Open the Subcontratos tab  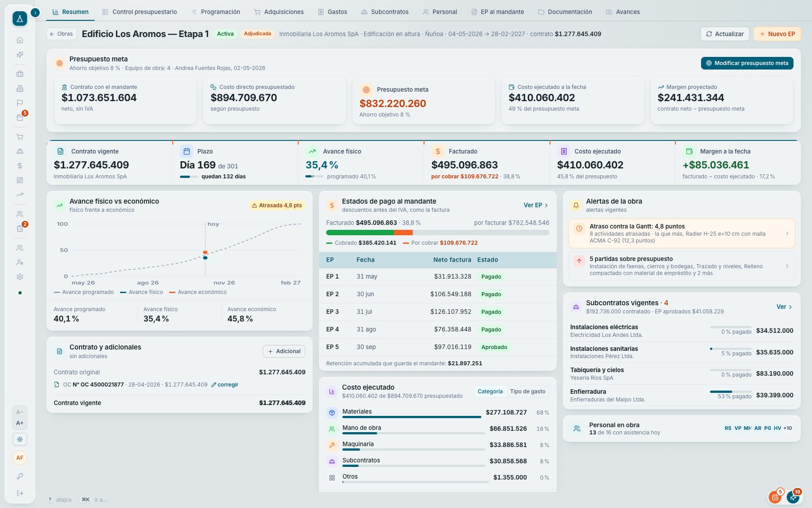coord(385,12)
